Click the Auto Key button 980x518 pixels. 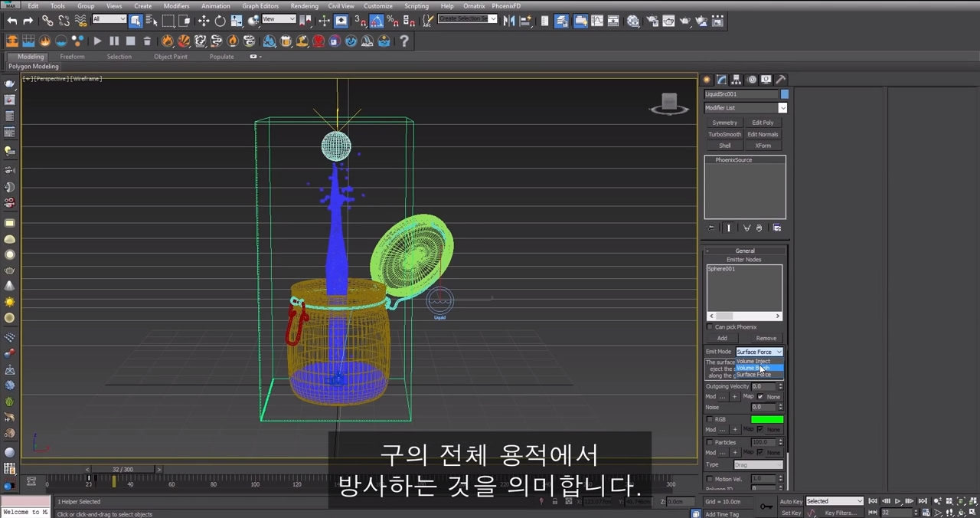[791, 501]
